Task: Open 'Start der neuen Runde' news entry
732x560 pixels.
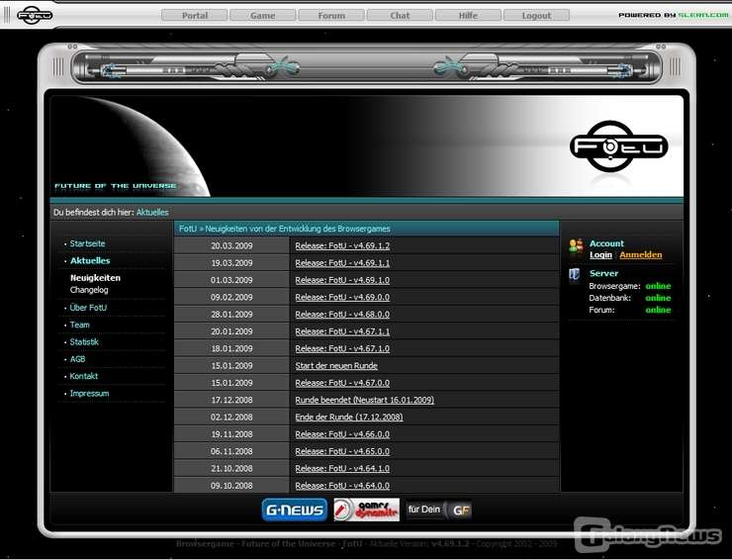Action: point(336,366)
